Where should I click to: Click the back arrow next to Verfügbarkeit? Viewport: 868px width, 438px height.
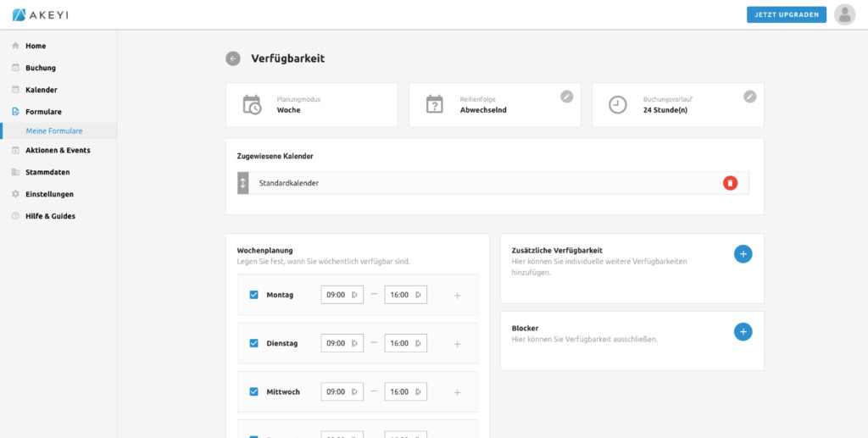[233, 58]
